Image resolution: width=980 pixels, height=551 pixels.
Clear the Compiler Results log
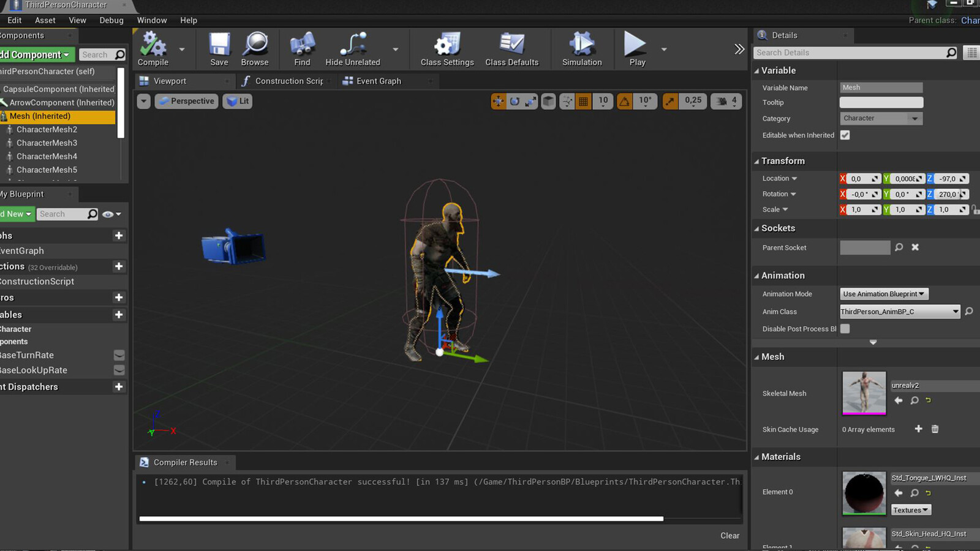(x=729, y=536)
